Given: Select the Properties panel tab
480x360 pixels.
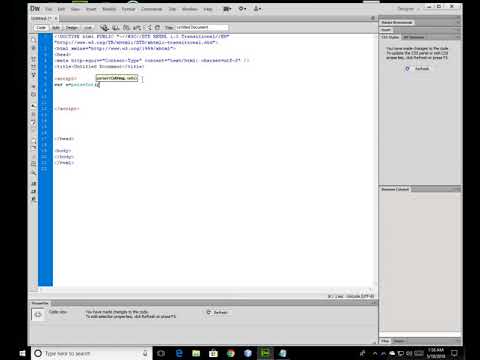Looking at the screenshot, I should [40, 303].
